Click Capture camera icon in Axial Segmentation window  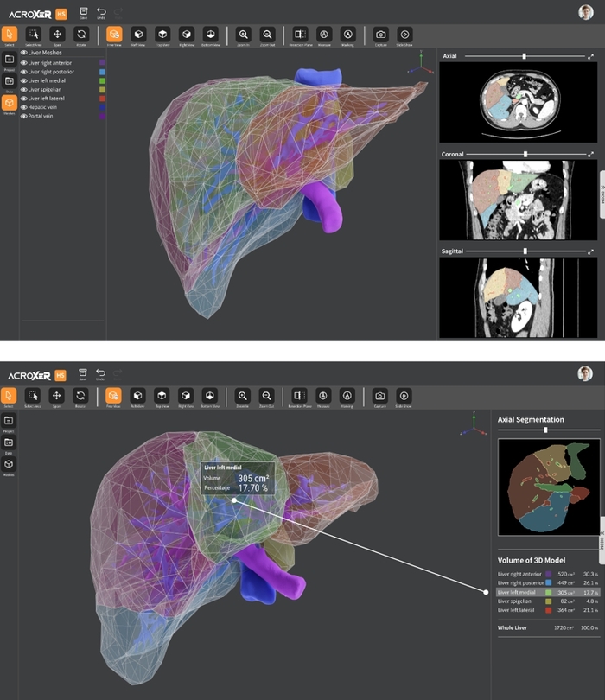[x=380, y=397]
